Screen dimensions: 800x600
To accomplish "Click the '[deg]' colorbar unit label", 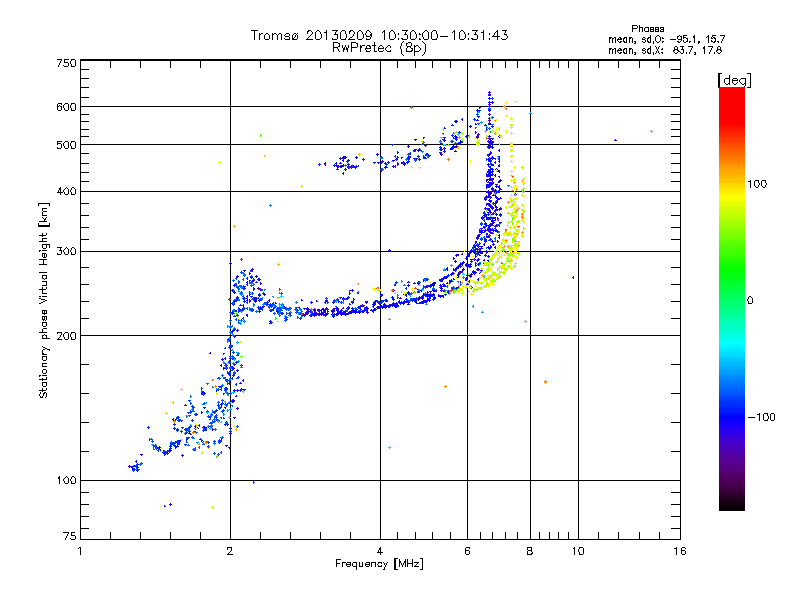I will click(734, 80).
